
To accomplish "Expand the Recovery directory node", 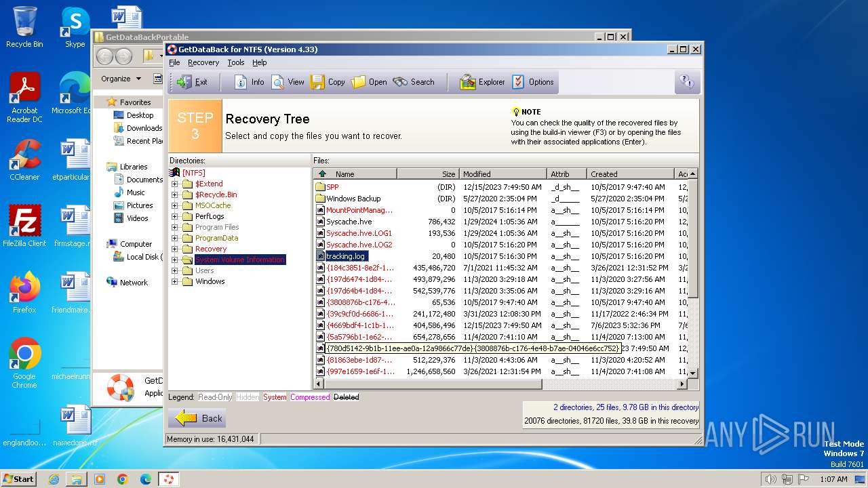I will 174,249.
